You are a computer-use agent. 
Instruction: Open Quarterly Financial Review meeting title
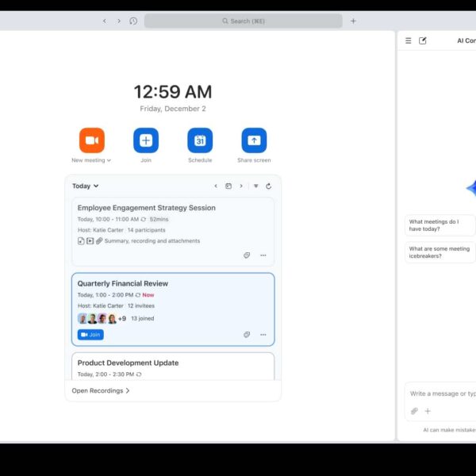(x=123, y=283)
